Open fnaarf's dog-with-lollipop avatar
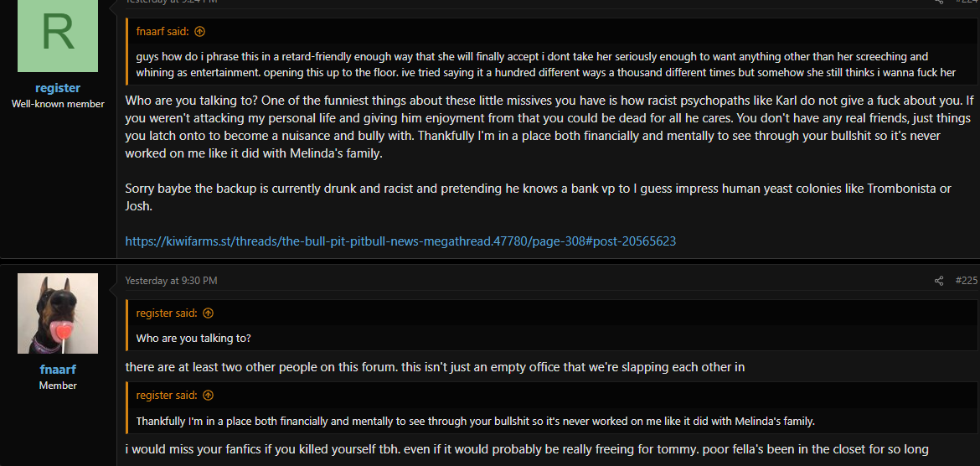 [58, 313]
